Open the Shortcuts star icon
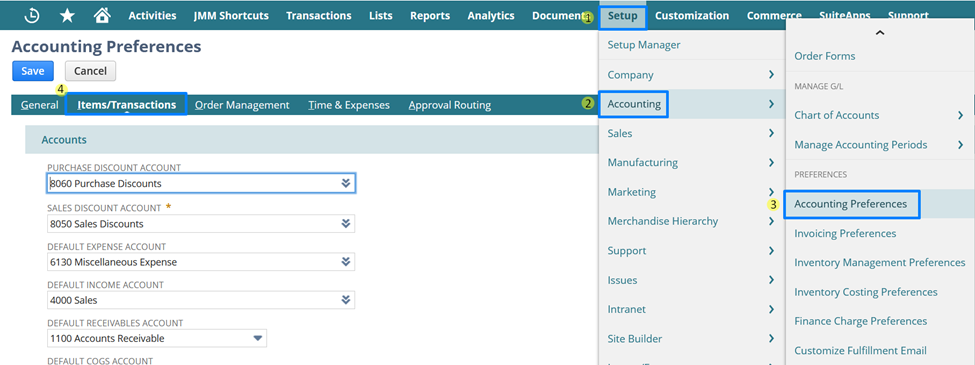Screen dimensions: 975x365 (67, 16)
